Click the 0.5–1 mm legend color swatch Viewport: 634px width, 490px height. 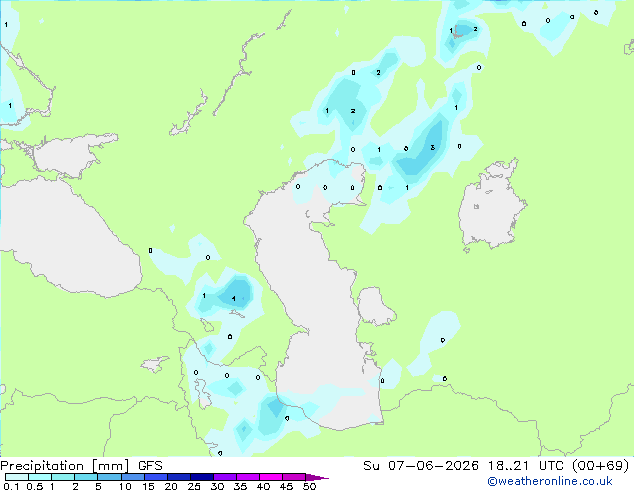click(40, 477)
